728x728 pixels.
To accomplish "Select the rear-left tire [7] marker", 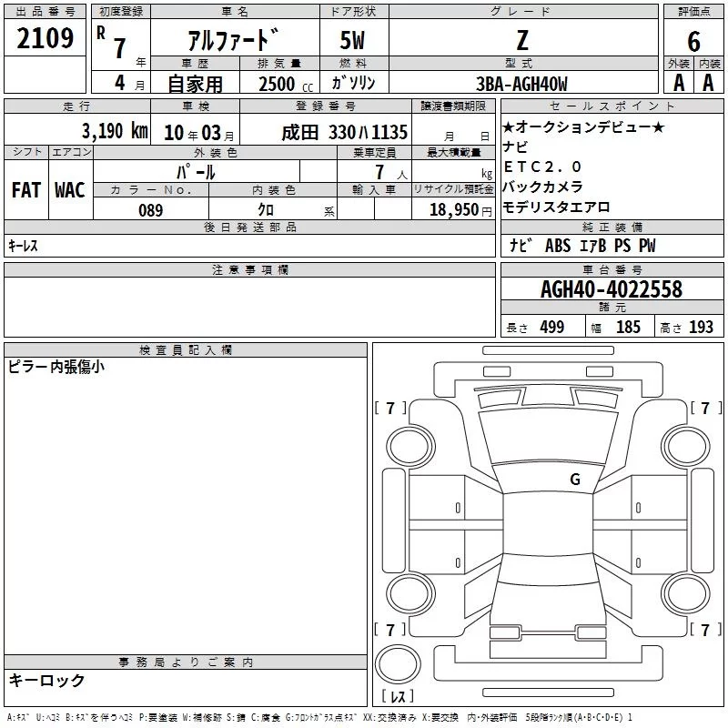I will (390, 630).
